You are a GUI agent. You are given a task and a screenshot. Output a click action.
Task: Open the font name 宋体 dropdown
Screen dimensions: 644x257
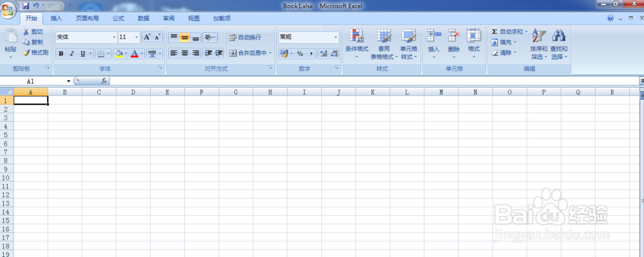[114, 37]
